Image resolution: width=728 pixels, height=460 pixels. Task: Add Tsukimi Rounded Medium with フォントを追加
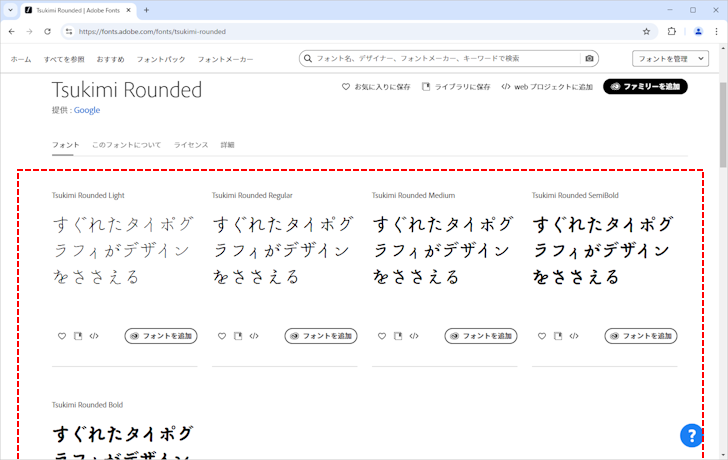(481, 336)
